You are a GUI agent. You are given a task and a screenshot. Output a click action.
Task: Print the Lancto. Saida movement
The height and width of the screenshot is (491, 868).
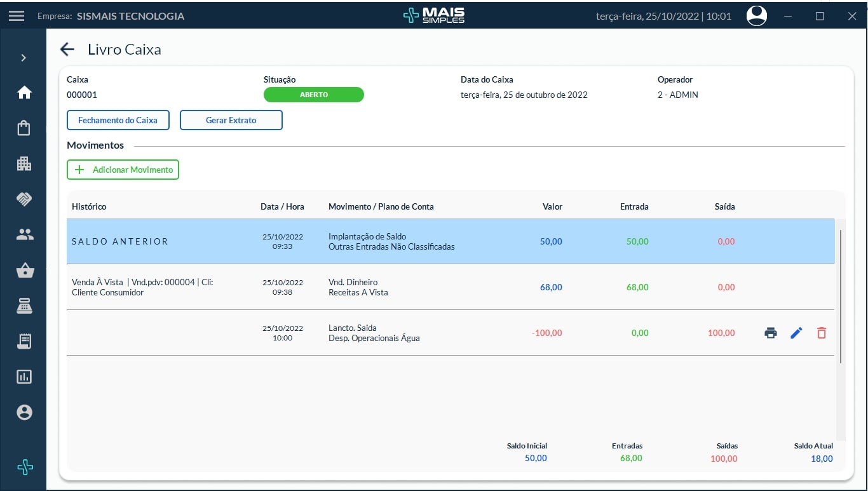click(x=771, y=333)
